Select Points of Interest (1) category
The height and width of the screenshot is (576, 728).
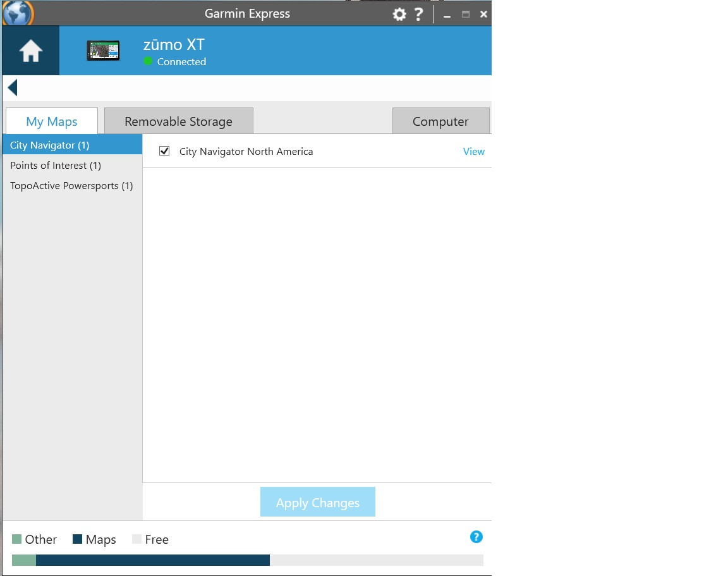coord(73,166)
